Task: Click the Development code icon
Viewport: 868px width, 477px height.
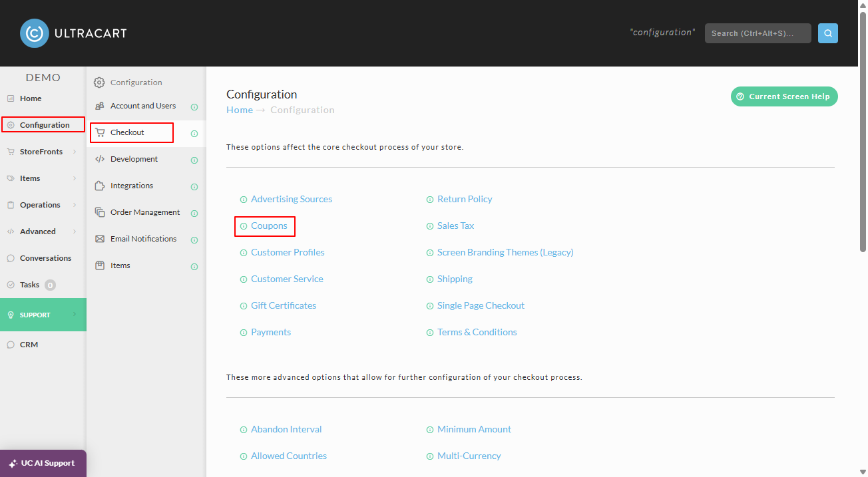Action: tap(100, 159)
